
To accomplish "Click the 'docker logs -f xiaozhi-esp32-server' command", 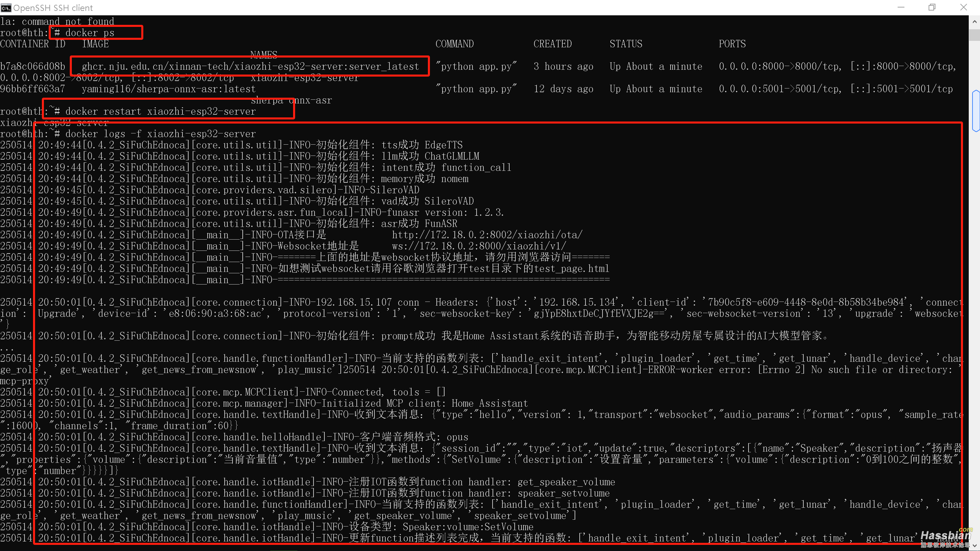I will coord(161,134).
